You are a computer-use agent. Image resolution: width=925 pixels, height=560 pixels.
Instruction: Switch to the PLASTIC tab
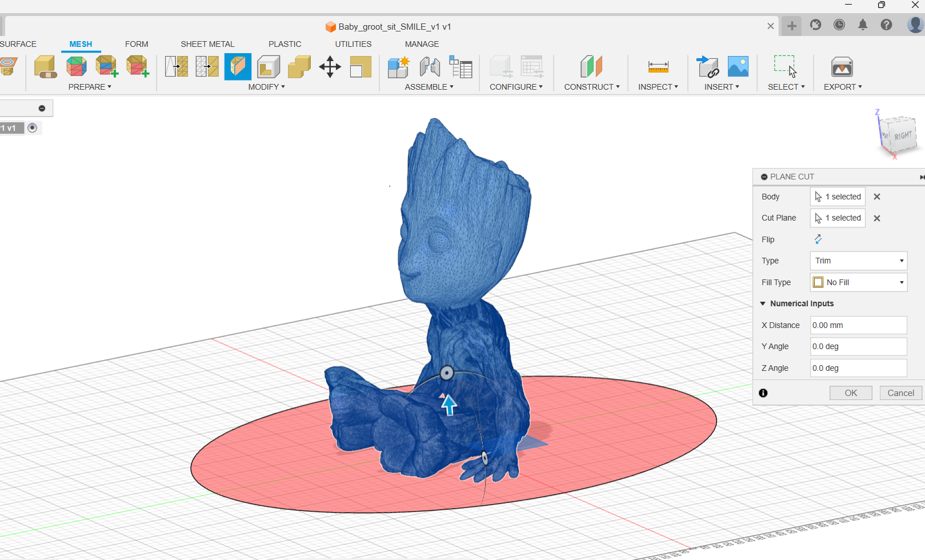(285, 44)
